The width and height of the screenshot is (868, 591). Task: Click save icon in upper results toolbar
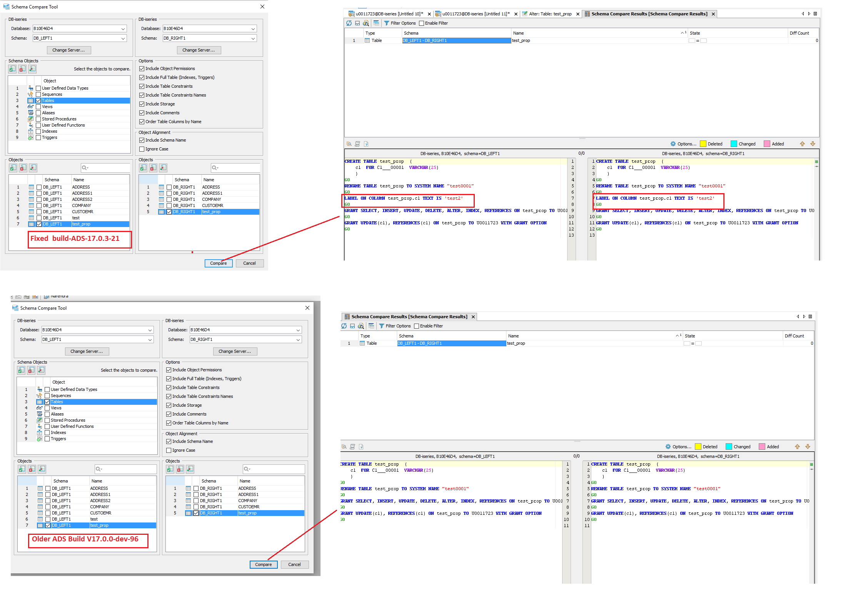[x=357, y=23]
